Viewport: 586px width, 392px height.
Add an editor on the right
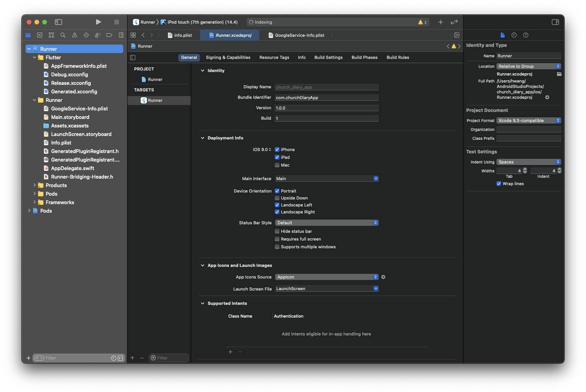coord(457,35)
